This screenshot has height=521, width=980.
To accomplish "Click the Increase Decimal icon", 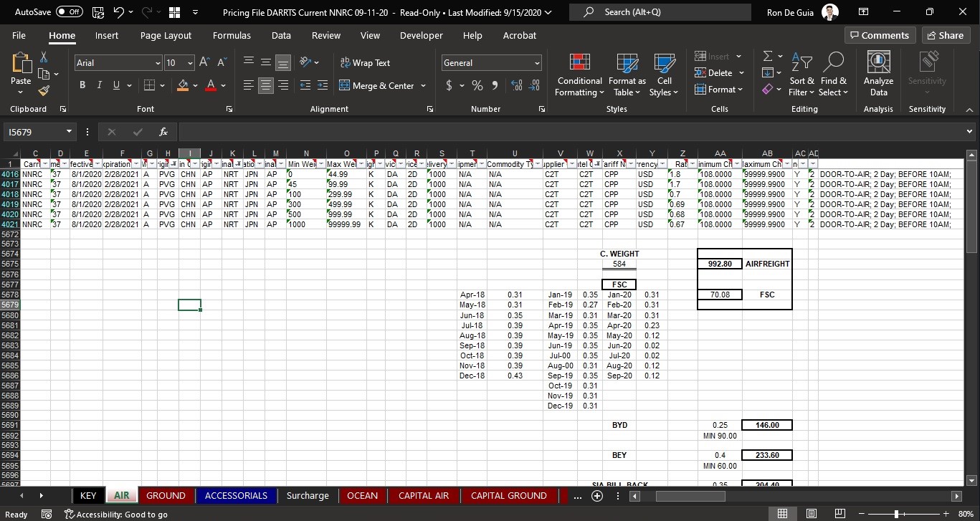I will (x=517, y=85).
